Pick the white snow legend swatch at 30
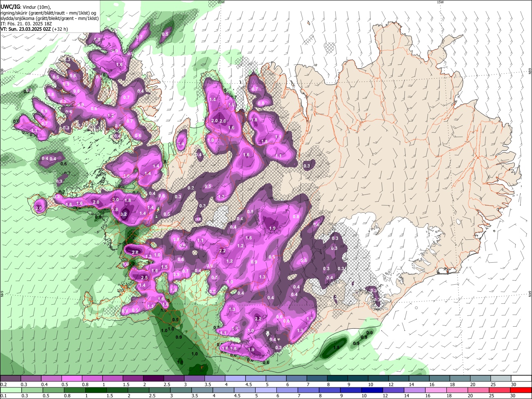Screen dimensions: 532x399 pos(521,379)
